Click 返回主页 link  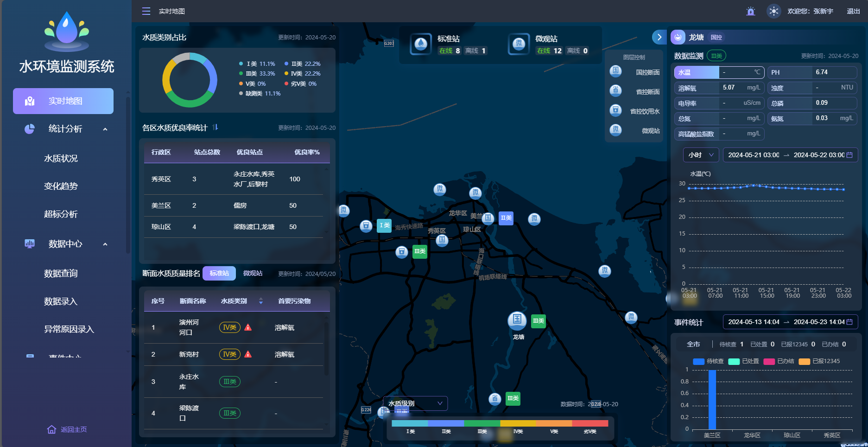[74, 429]
